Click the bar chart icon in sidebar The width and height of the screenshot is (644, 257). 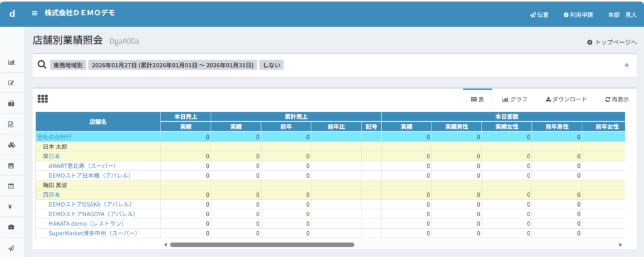coord(11,62)
